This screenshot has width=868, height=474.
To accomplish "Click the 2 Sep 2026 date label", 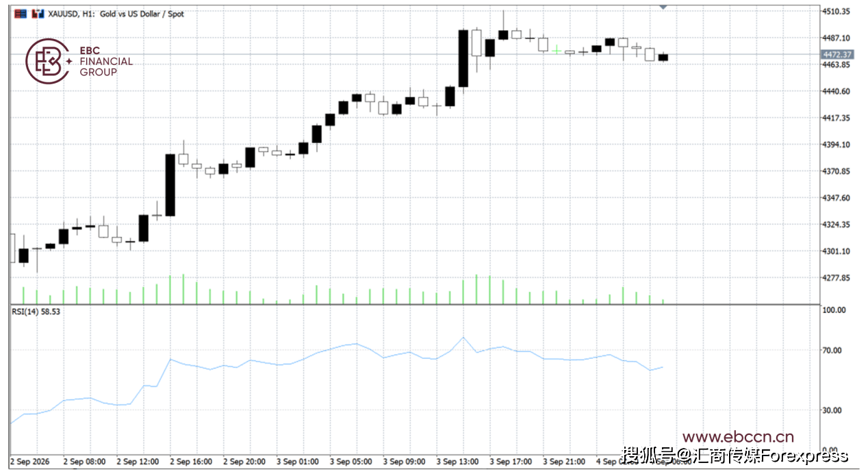I will point(30,462).
